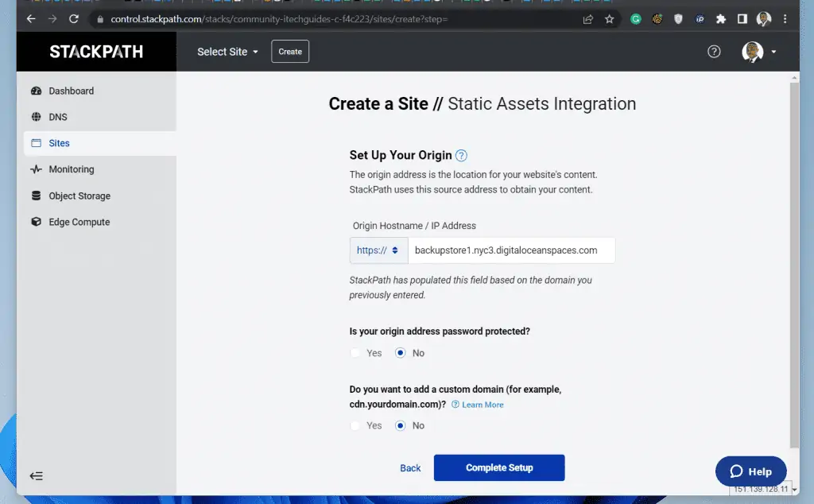The height and width of the screenshot is (504, 814).
Task: Open the Select Site dropdown
Action: point(227,52)
